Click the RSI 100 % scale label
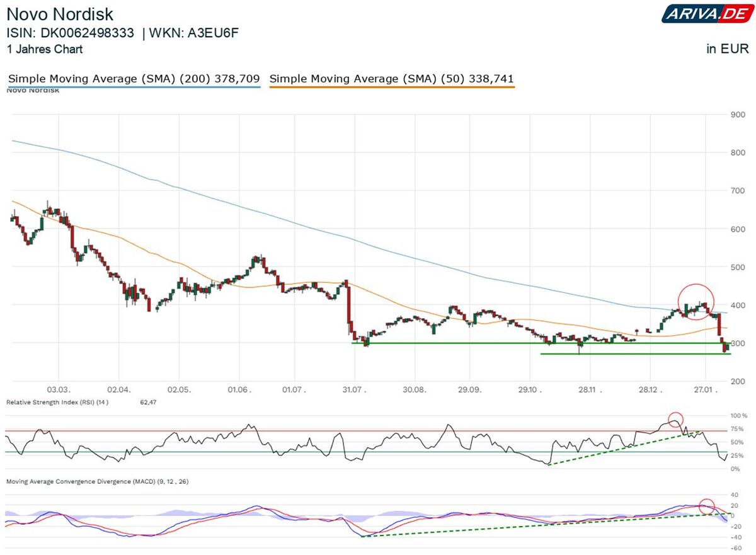The width and height of the screenshot is (756, 555). [738, 416]
